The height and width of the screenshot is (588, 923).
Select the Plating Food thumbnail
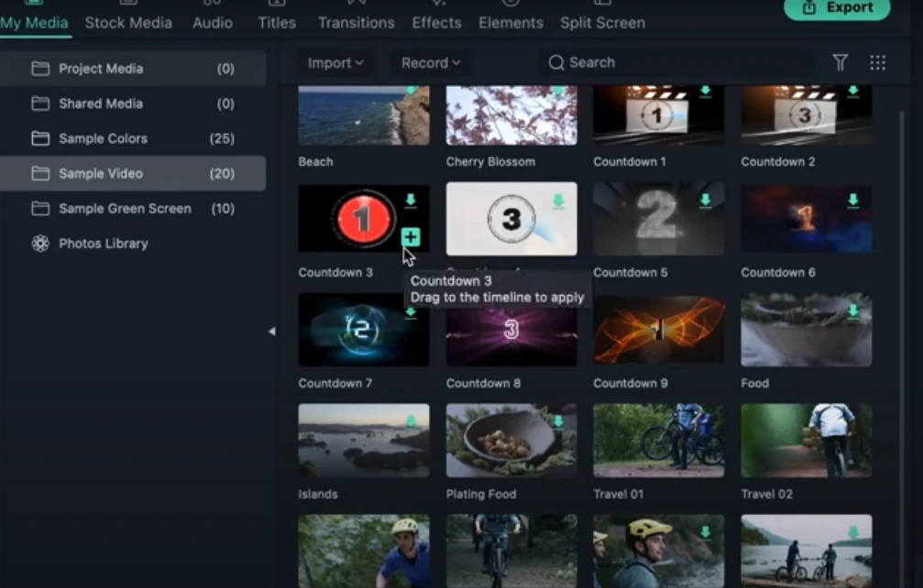click(511, 440)
